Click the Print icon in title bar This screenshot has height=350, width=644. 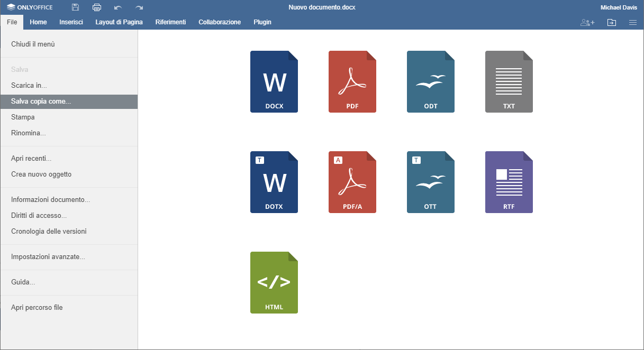[97, 7]
